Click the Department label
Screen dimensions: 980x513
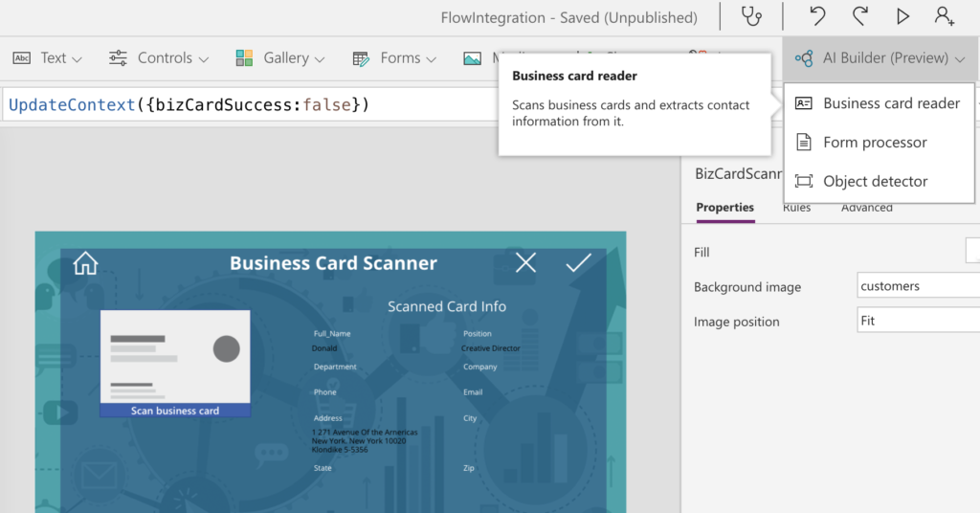[335, 367]
